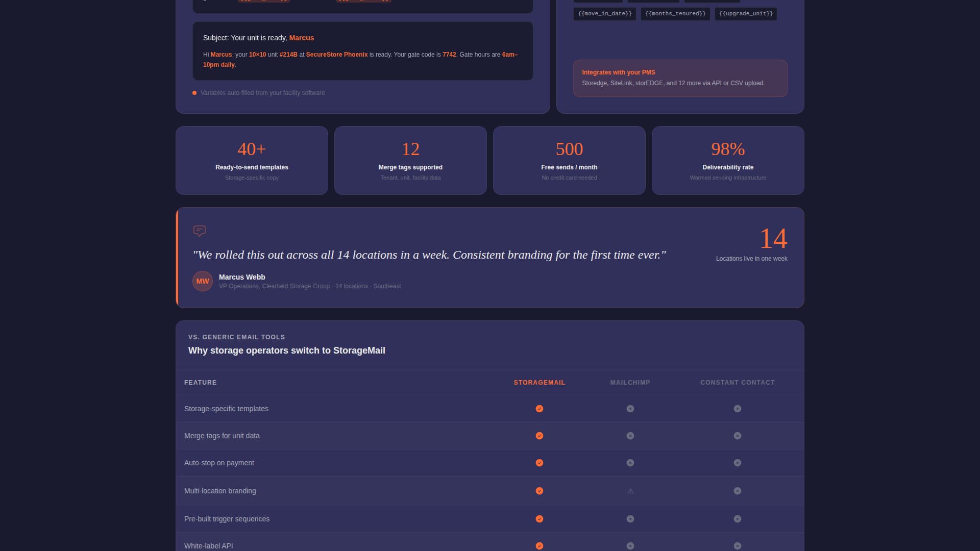
Task: Click the FEATURE column header
Action: pyautogui.click(x=200, y=383)
